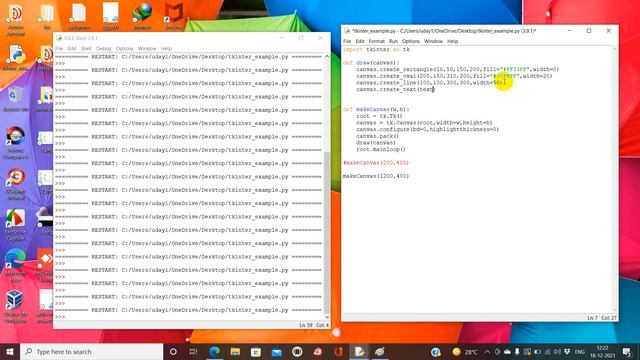Open Options menu in IDLE Shell window

click(124, 49)
